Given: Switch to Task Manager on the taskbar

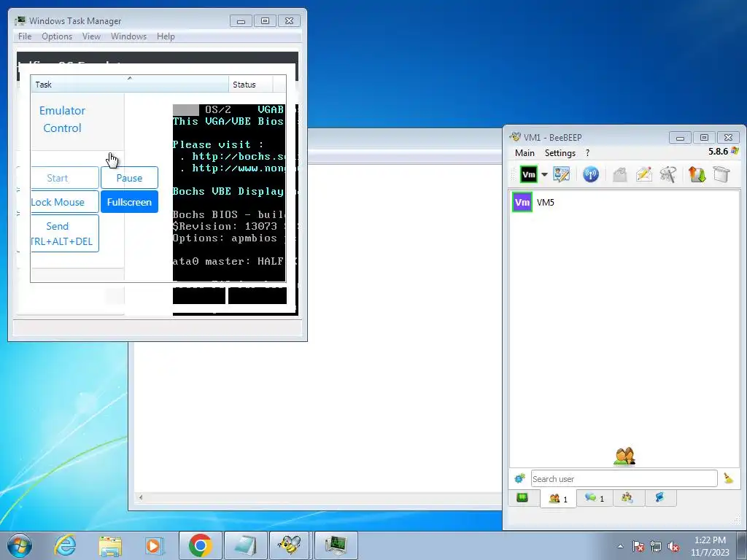Looking at the screenshot, I should 336,545.
